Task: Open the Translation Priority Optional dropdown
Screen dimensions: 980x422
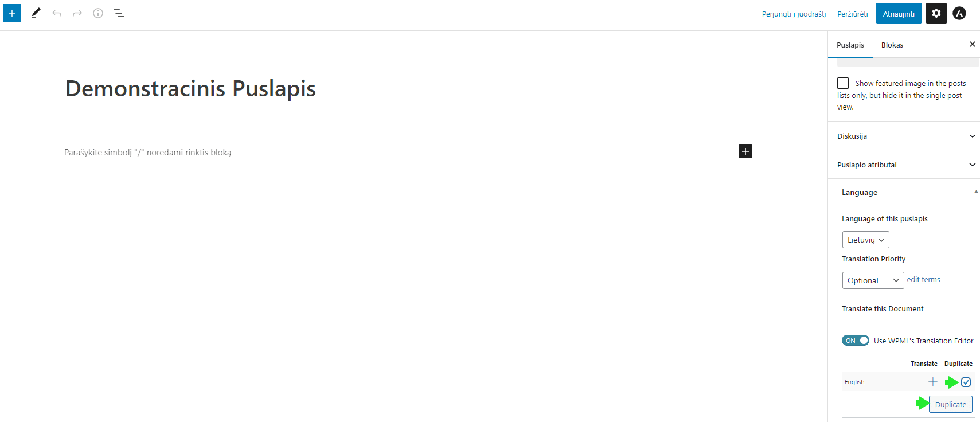Action: [x=872, y=280]
